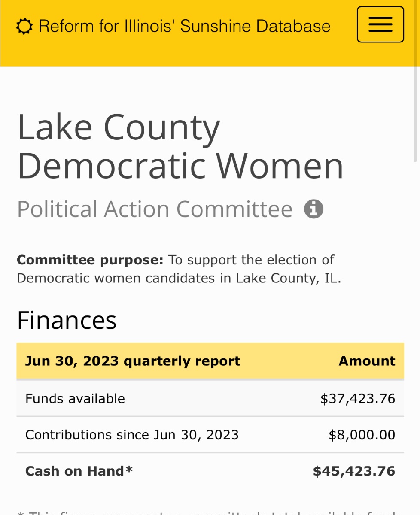Image resolution: width=420 pixels, height=515 pixels.
Task: Click the Political Action Committee subtitle
Action: tap(155, 209)
